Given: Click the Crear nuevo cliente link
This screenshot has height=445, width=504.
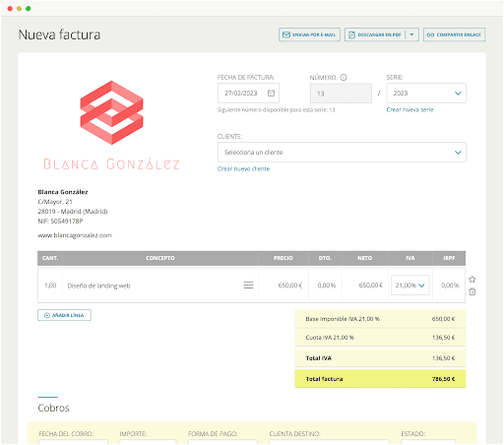Looking at the screenshot, I should (x=243, y=168).
